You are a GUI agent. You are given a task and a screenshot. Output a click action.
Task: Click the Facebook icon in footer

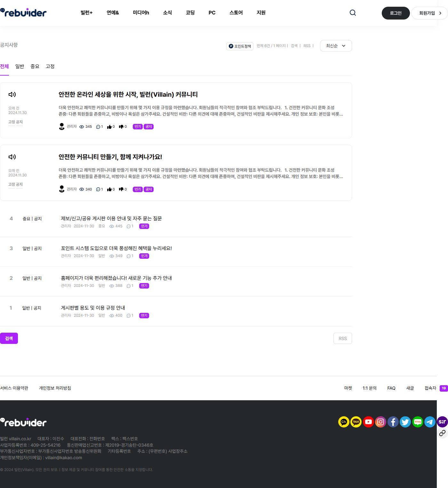click(x=393, y=422)
